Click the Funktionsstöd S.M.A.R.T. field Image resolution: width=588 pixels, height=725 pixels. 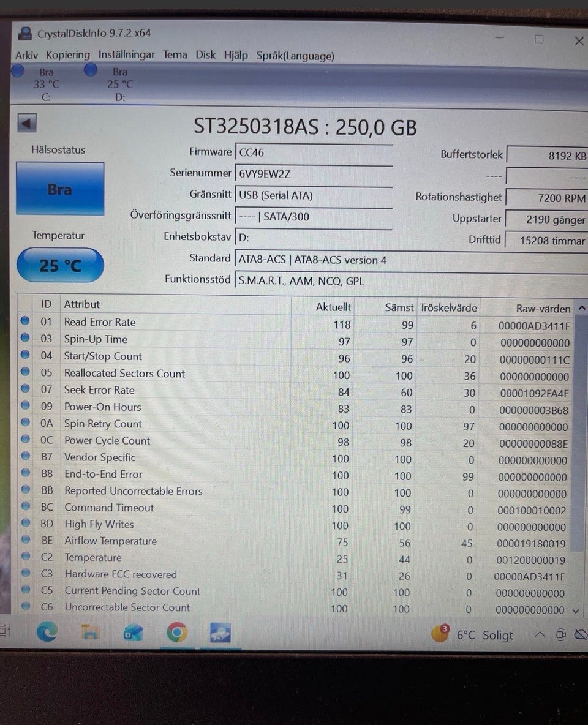tap(411, 280)
